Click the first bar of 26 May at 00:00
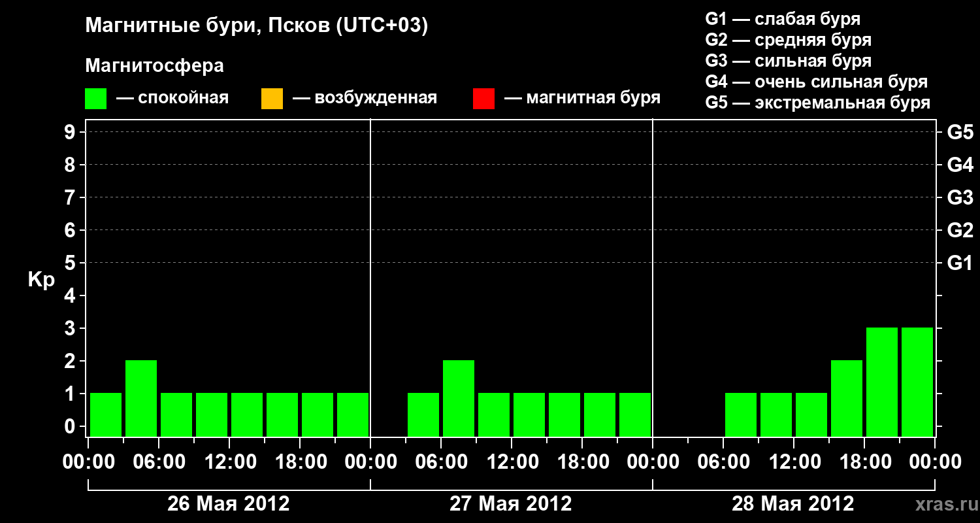Viewport: 980px width, 523px height. (106, 414)
